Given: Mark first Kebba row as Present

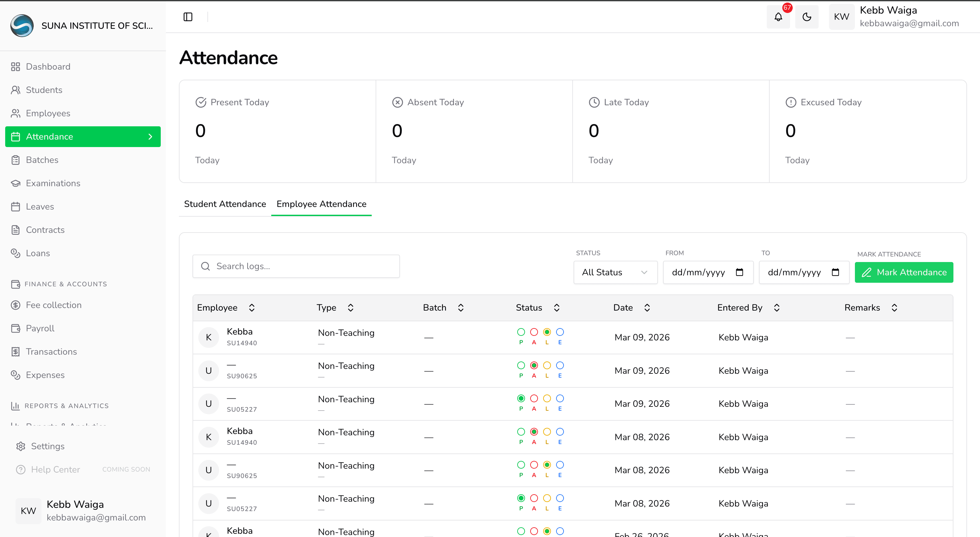Looking at the screenshot, I should tap(521, 332).
